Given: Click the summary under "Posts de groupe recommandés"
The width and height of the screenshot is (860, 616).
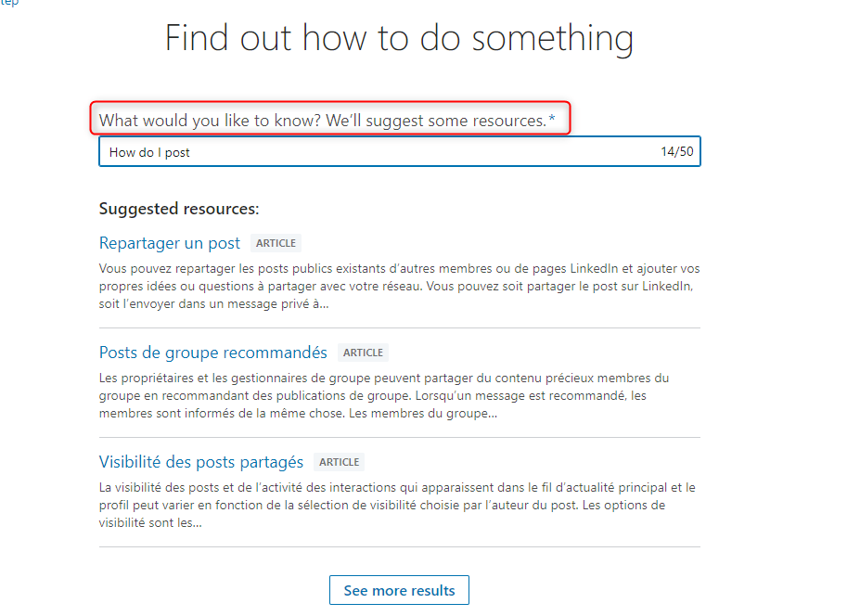Looking at the screenshot, I should point(399,395).
